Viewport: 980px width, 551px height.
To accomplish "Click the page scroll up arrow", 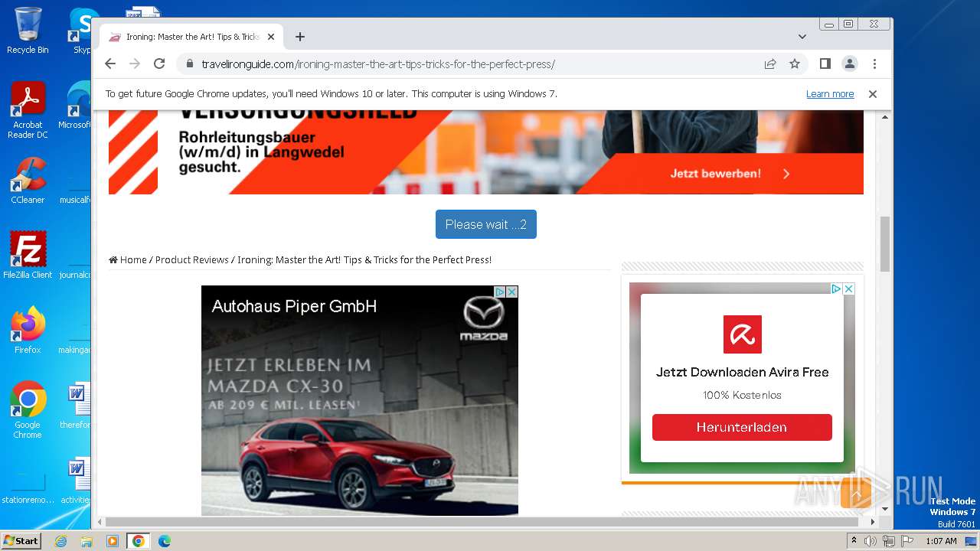I will click(885, 117).
